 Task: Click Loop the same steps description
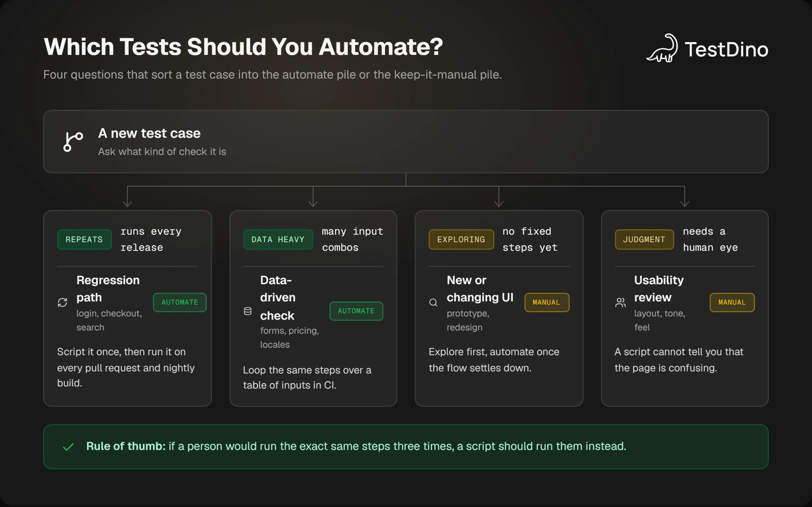click(x=307, y=378)
